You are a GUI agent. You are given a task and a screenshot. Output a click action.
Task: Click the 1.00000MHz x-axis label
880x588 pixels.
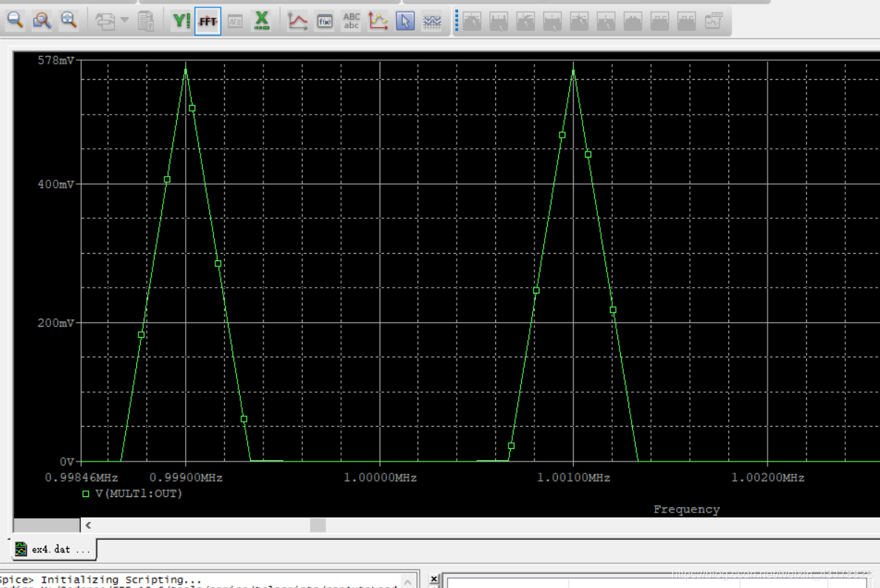380,478
